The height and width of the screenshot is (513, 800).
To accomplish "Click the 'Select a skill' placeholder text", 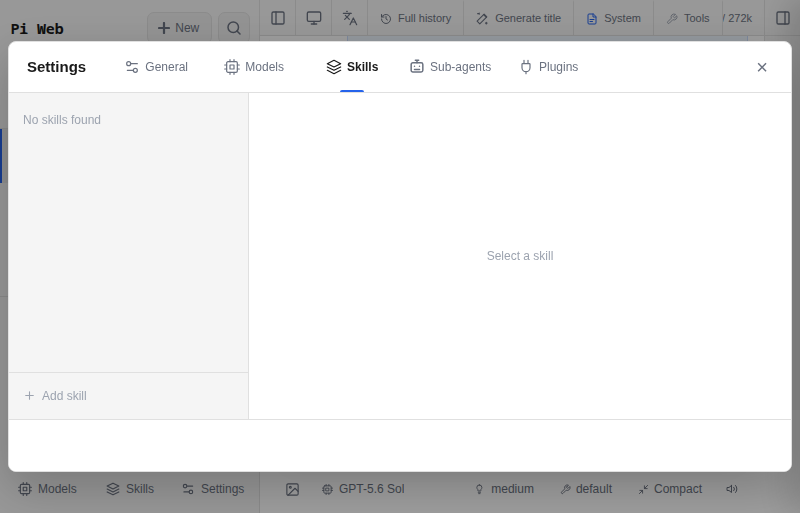I will pyautogui.click(x=520, y=256).
